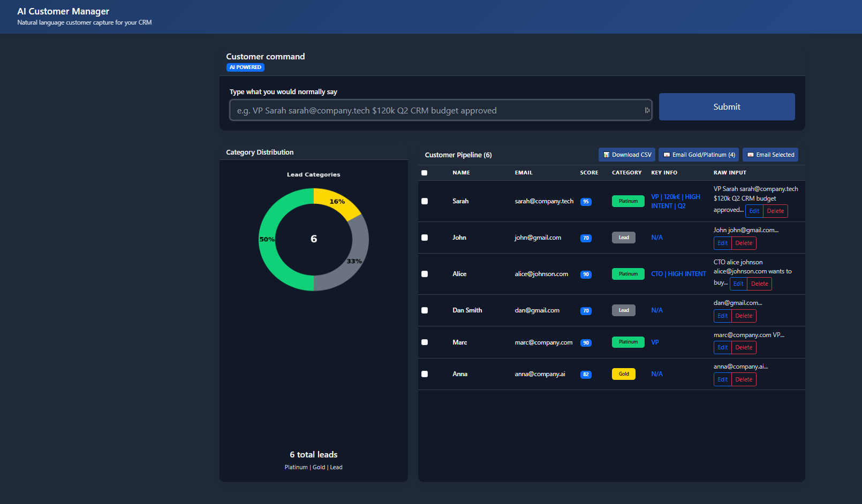The height and width of the screenshot is (504, 862).
Task: Click the customer command text input field
Action: pos(439,110)
